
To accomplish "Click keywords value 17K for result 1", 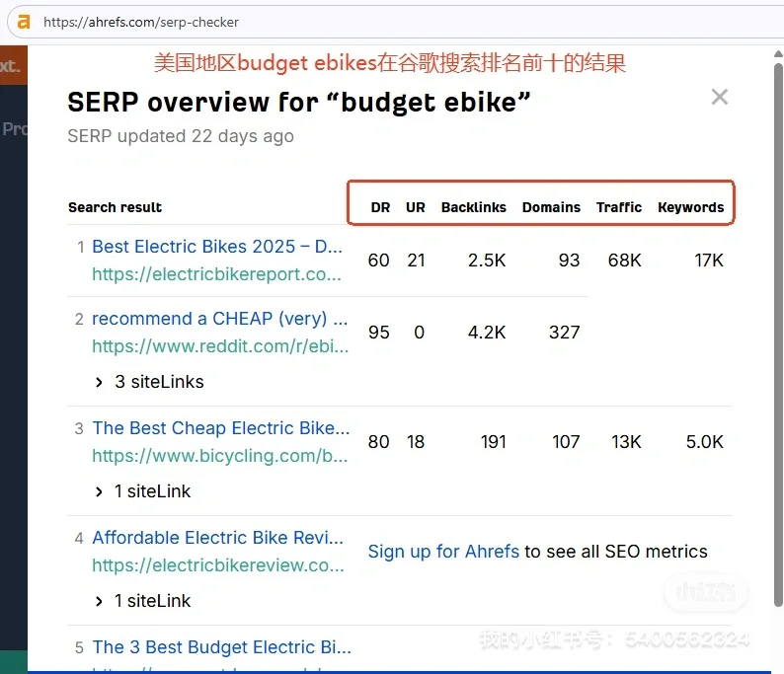I will click(709, 261).
